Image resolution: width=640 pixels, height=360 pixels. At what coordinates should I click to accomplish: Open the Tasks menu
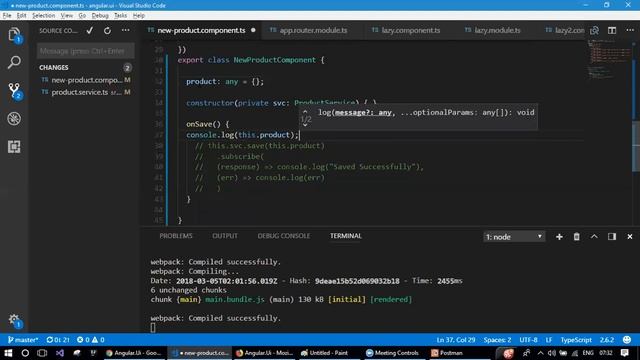coord(120,16)
